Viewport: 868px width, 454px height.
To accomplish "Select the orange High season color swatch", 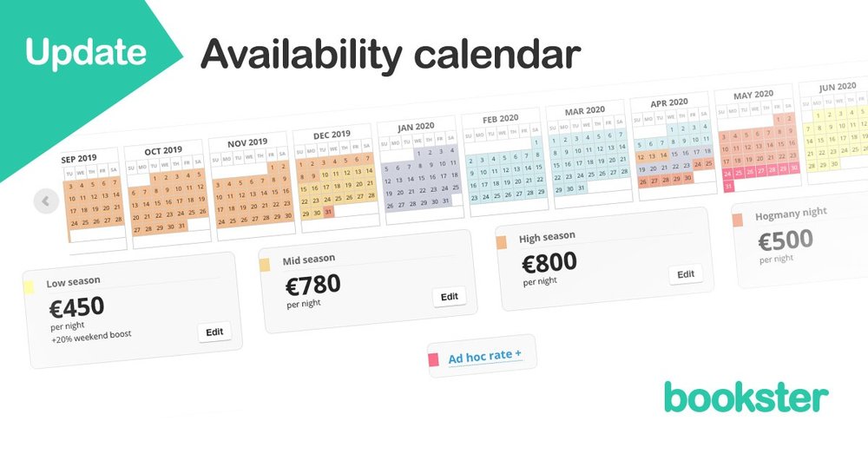I will 501,242.
